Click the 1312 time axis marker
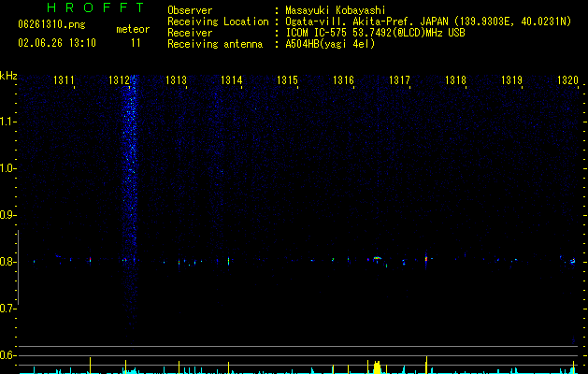The width and height of the screenshot is (588, 374). click(x=120, y=80)
